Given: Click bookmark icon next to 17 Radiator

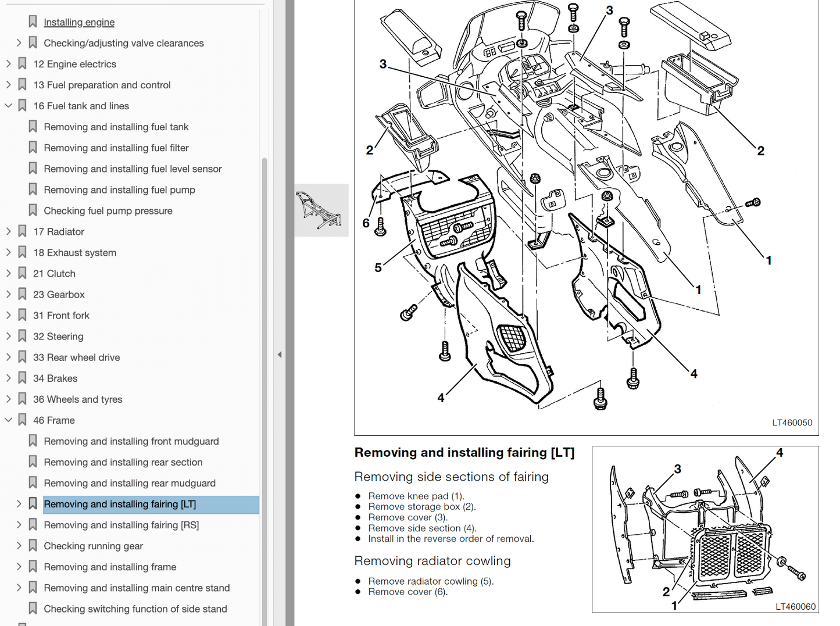Looking at the screenshot, I should pyautogui.click(x=22, y=231).
